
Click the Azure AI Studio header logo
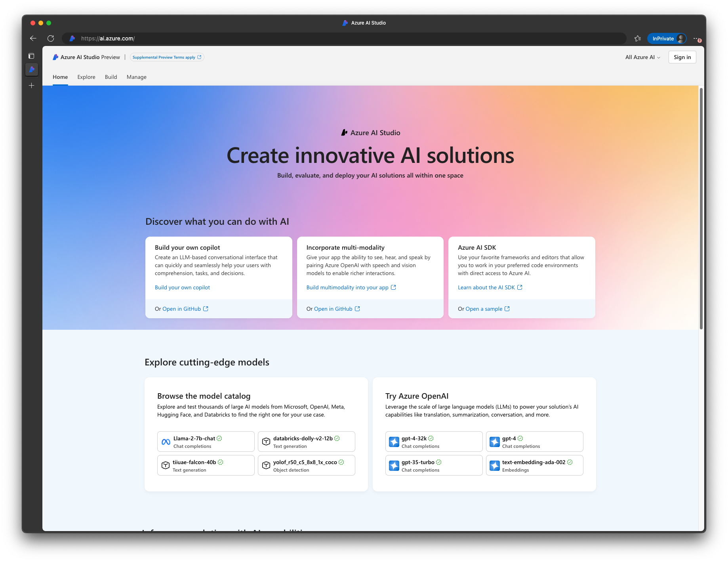coord(55,57)
